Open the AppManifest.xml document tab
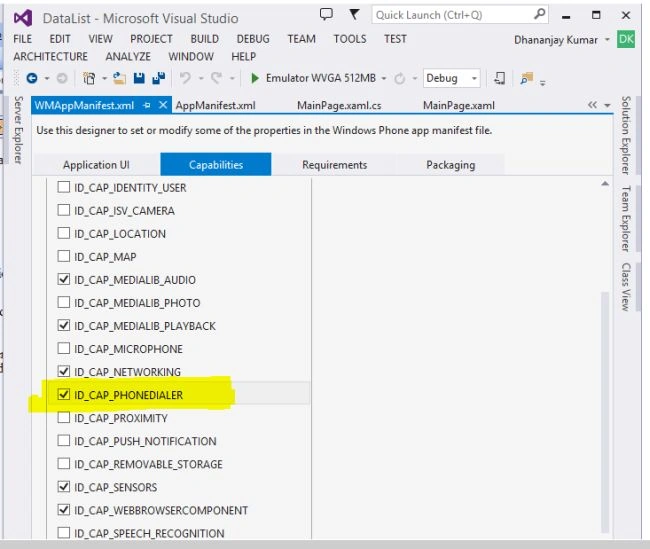Screen dimensions: 650x549 tap(215, 106)
